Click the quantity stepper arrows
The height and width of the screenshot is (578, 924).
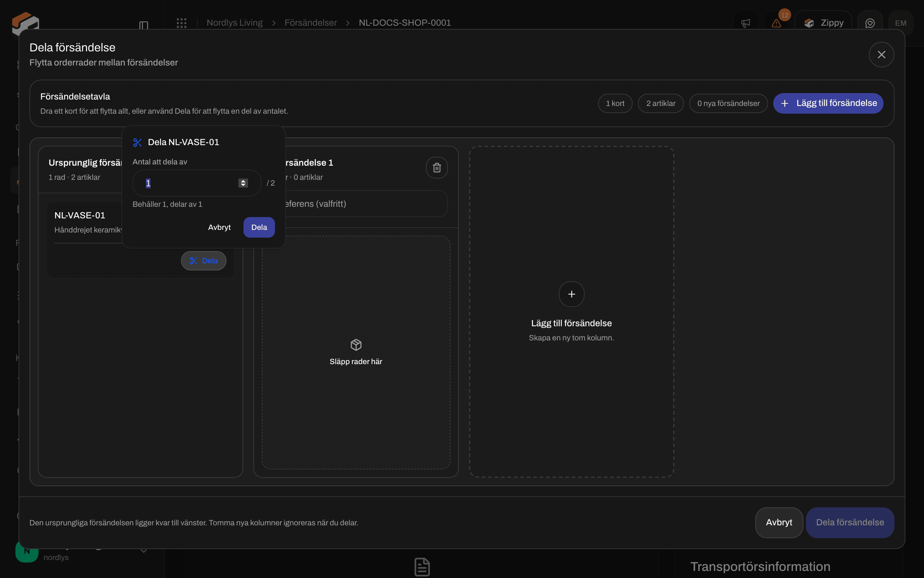(x=243, y=183)
